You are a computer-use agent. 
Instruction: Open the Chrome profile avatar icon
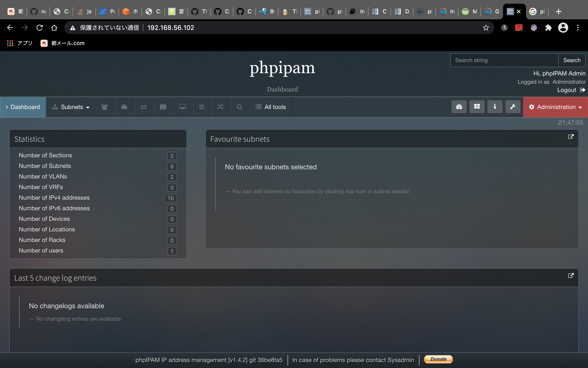563,28
